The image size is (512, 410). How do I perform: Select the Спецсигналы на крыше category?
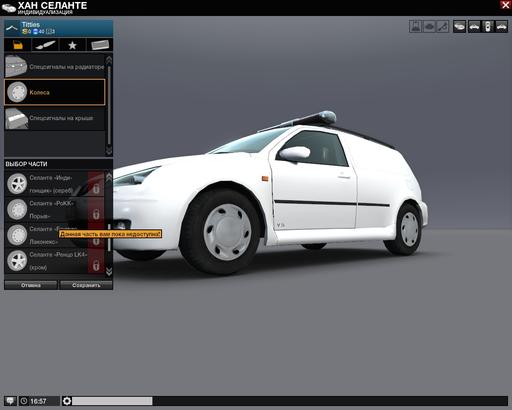click(55, 118)
